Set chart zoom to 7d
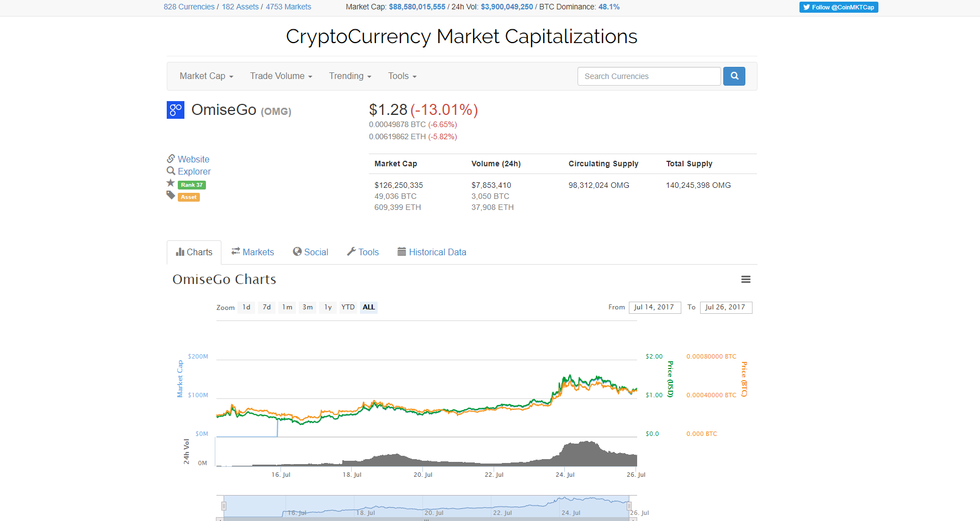Image resolution: width=980 pixels, height=521 pixels. [267, 307]
